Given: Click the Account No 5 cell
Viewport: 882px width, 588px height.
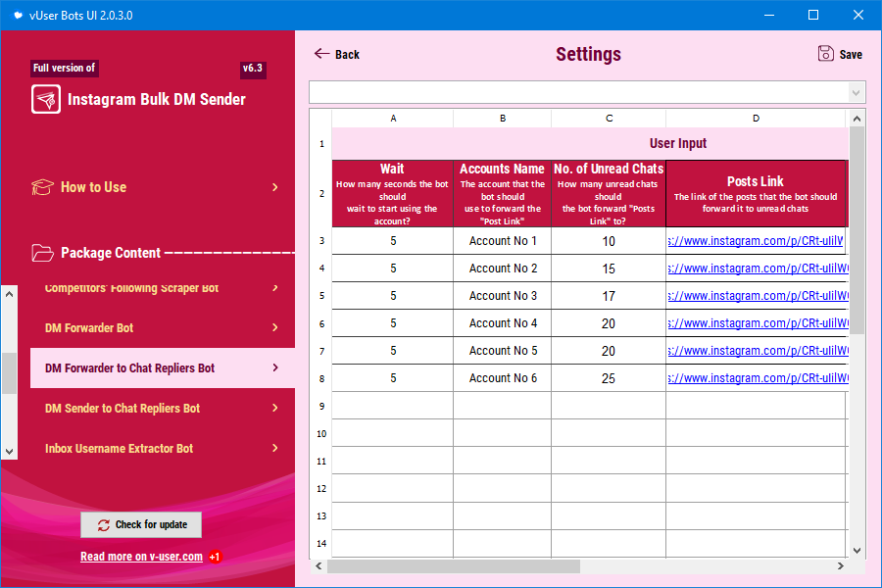Looking at the screenshot, I should [x=503, y=351].
